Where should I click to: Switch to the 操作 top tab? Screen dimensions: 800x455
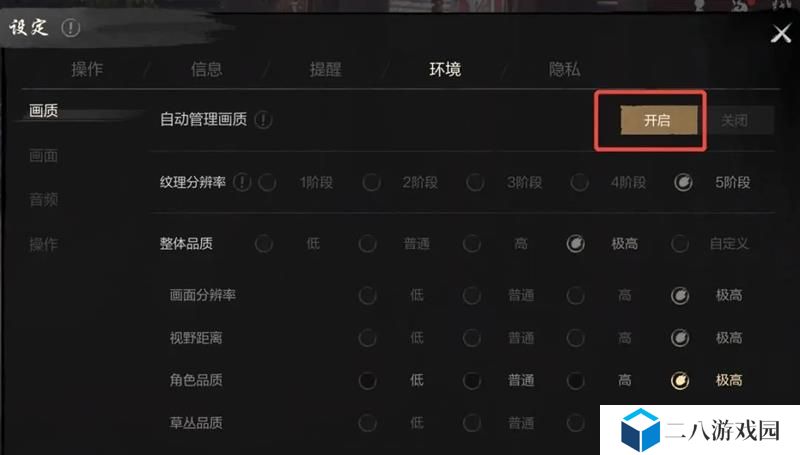click(x=87, y=69)
